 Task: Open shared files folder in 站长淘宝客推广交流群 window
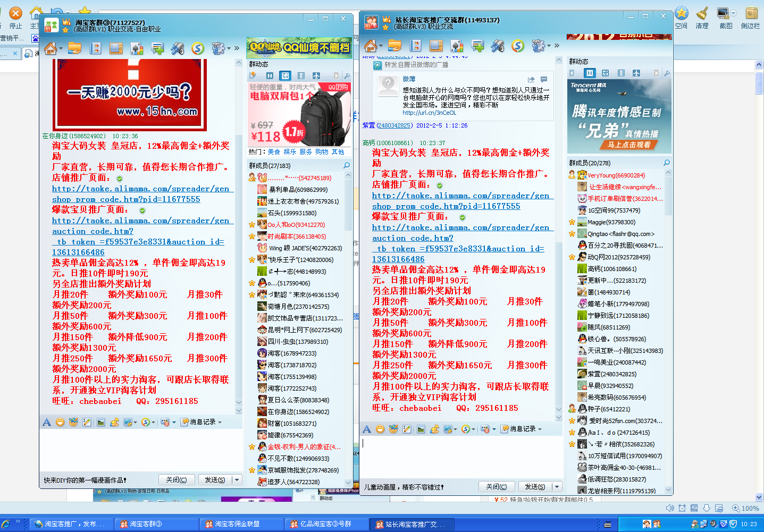(x=395, y=46)
